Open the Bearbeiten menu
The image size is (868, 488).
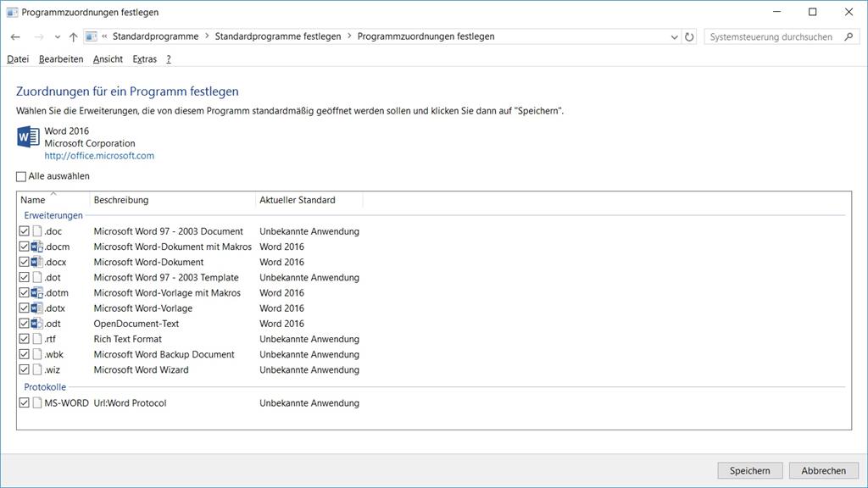[x=61, y=59]
